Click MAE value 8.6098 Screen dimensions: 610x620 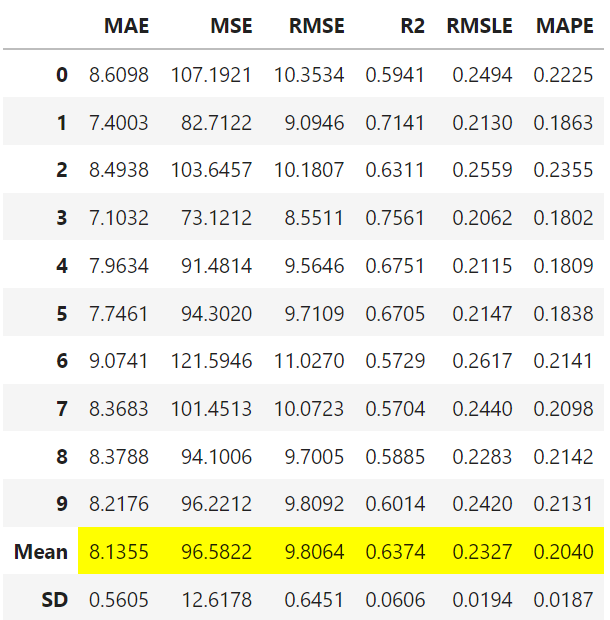(x=119, y=75)
